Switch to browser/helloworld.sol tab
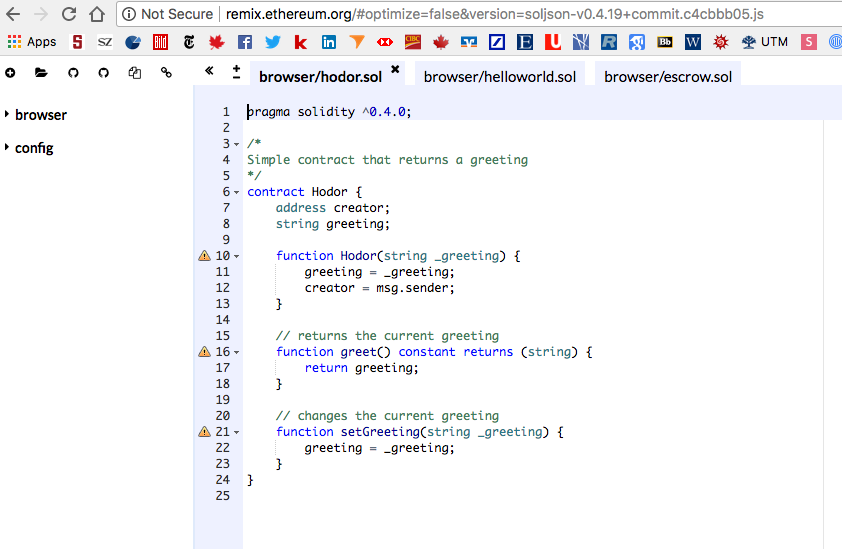842x549 pixels. pyautogui.click(x=500, y=77)
